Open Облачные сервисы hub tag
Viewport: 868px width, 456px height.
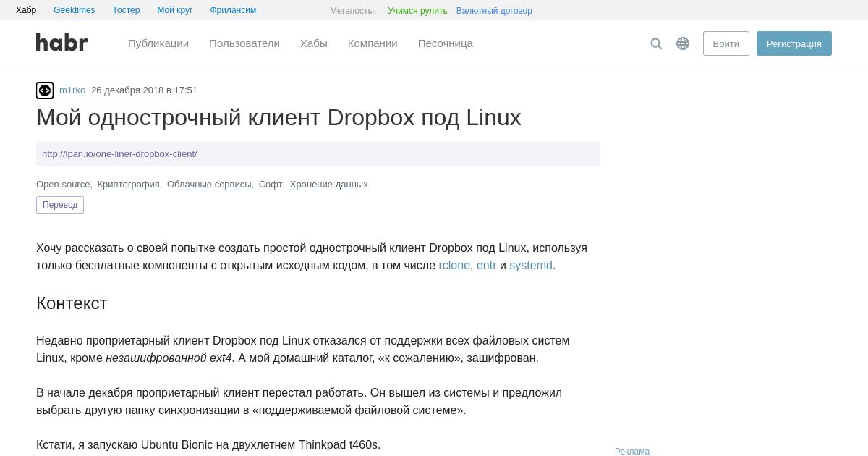[x=209, y=185]
